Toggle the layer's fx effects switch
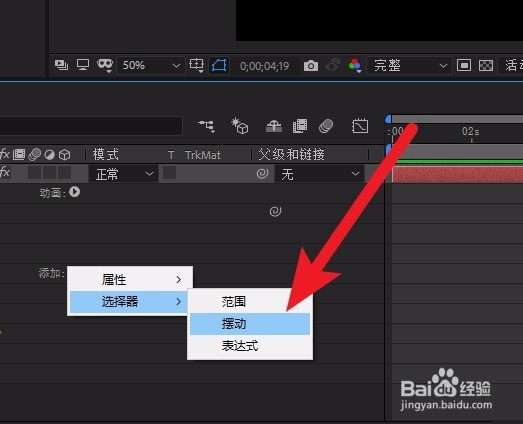 tap(5, 173)
